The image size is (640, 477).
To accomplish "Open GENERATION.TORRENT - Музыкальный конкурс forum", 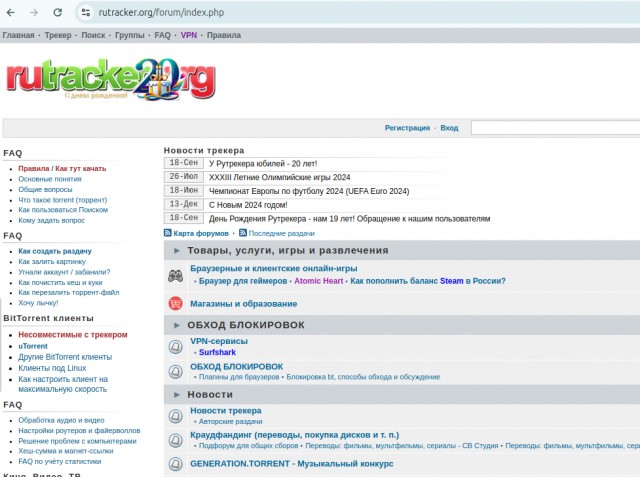I will 292,464.
